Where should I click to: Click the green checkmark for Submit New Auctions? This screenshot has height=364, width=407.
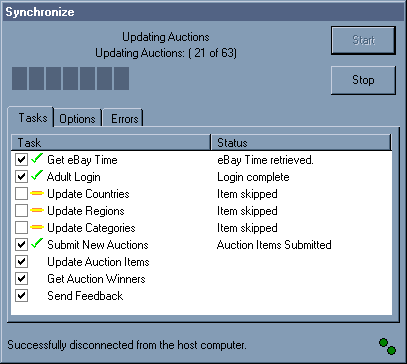pyautogui.click(x=37, y=244)
